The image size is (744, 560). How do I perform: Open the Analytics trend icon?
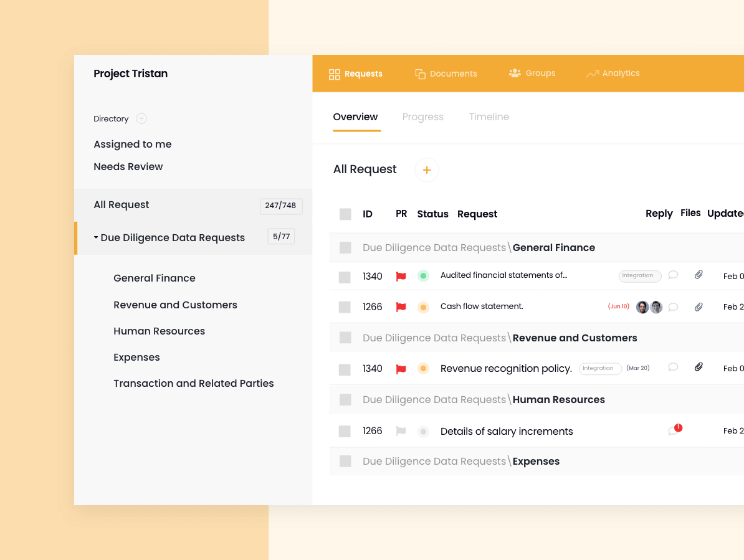tap(591, 73)
